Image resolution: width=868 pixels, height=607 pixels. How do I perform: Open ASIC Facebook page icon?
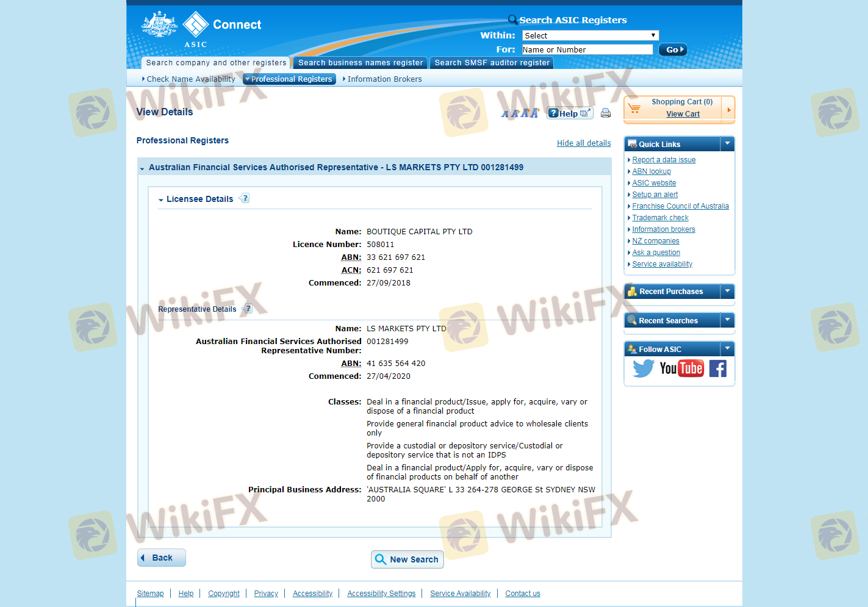coord(718,368)
